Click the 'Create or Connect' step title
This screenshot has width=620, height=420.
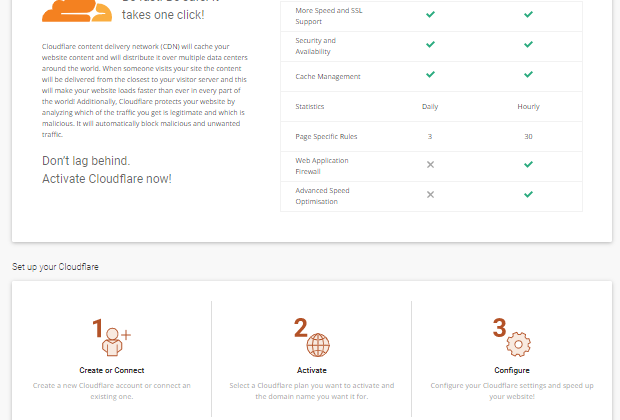112,371
